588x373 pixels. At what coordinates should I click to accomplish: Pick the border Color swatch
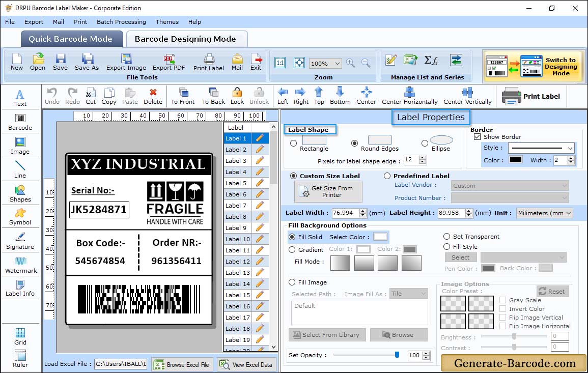tap(516, 160)
